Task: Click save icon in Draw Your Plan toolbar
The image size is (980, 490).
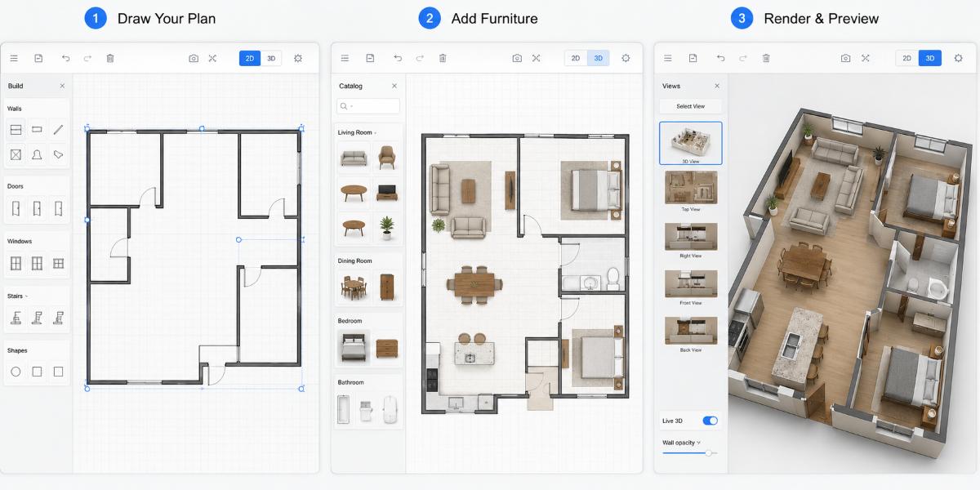Action: pyautogui.click(x=38, y=58)
